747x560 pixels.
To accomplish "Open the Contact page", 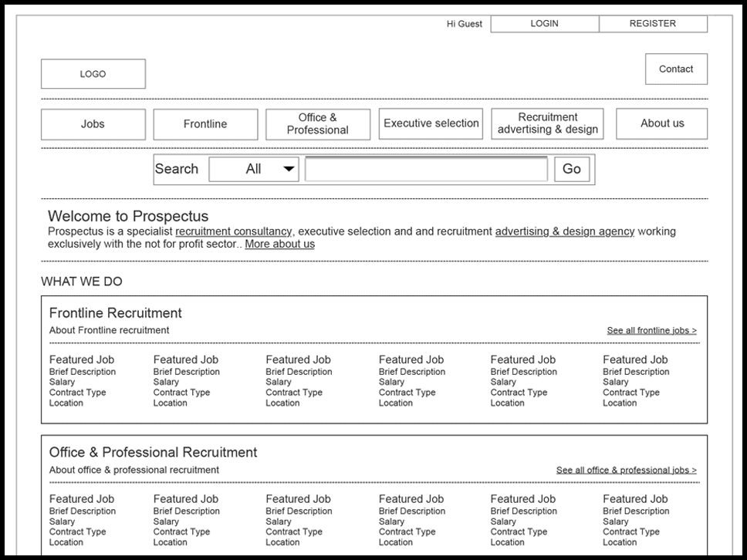I will (x=676, y=69).
